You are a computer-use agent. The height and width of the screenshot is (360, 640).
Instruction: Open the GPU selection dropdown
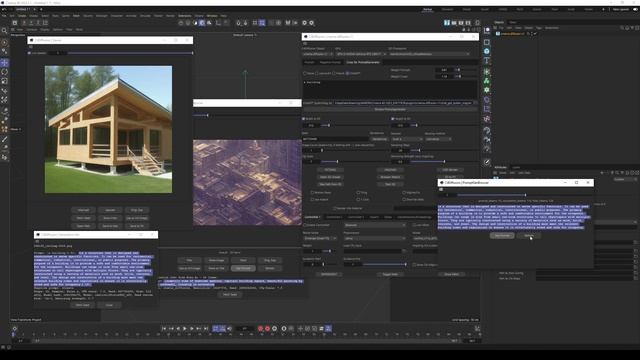coord(361,54)
